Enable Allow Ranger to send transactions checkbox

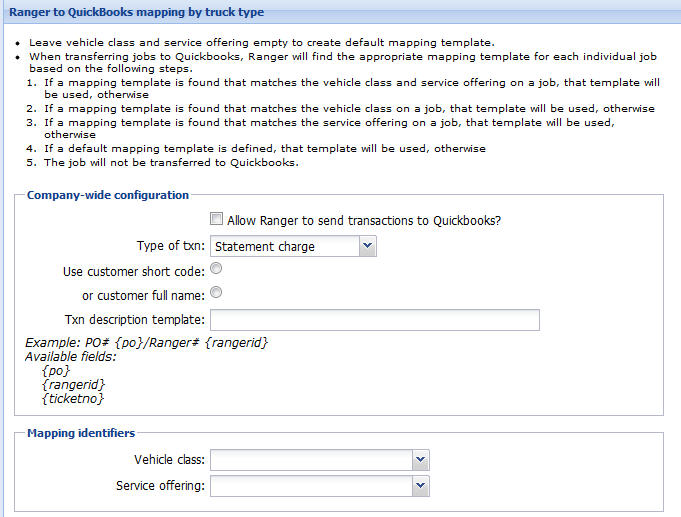point(216,219)
